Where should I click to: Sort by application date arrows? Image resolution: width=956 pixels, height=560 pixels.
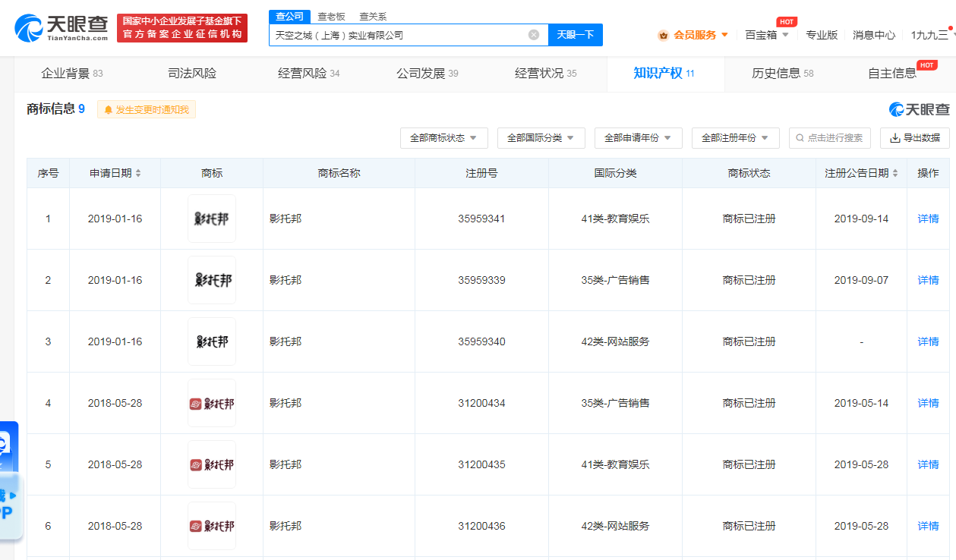coord(138,174)
